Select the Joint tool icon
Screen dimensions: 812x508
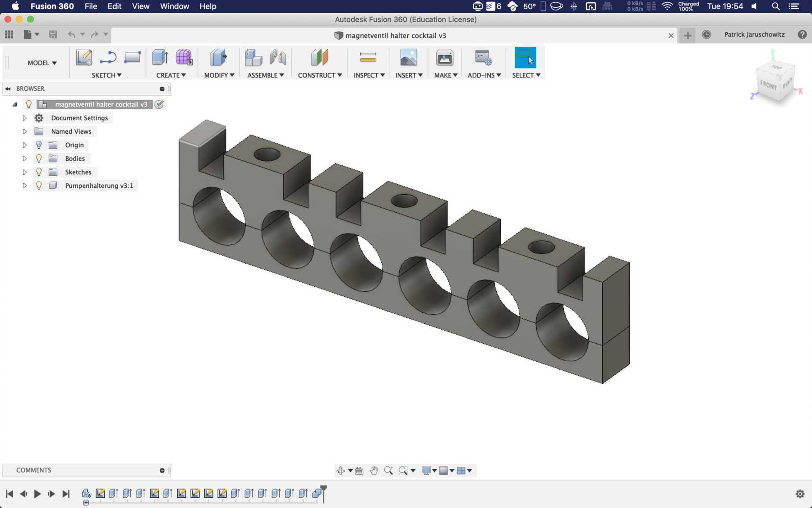coord(278,58)
